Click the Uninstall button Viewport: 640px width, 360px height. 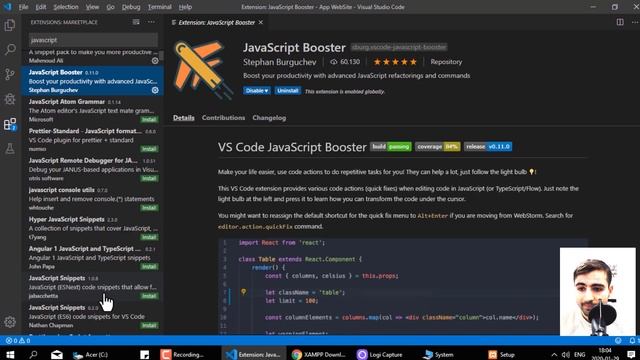[288, 91]
